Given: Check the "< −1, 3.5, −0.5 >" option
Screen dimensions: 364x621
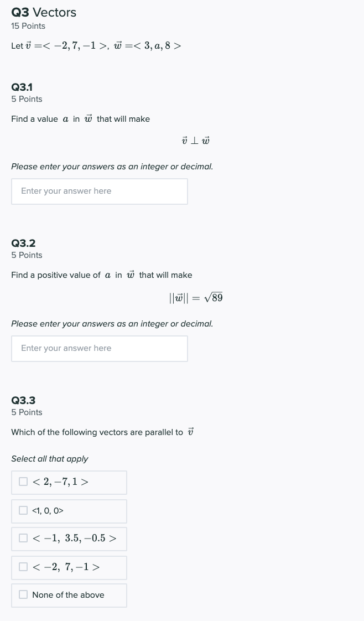Looking at the screenshot, I should [x=23, y=538].
